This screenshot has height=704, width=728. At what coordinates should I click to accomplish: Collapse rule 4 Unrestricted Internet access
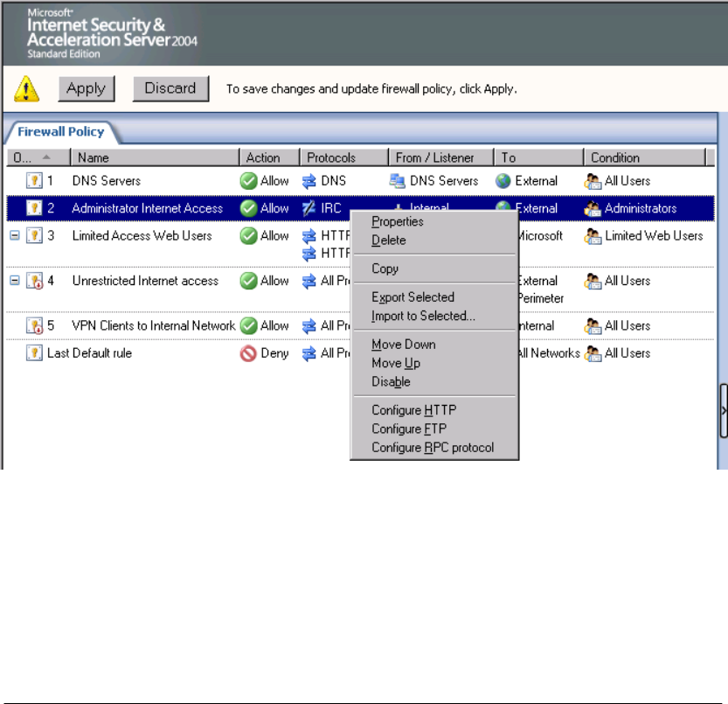pyautogui.click(x=14, y=281)
